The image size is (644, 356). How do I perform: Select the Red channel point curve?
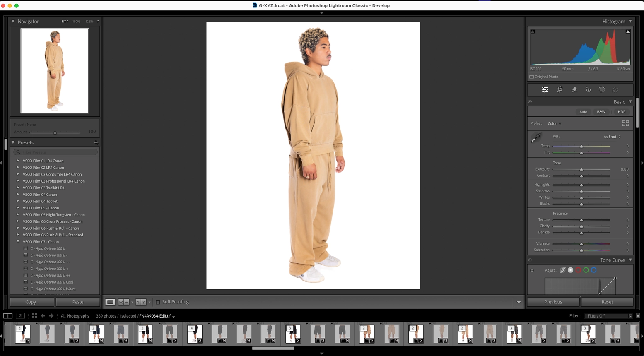[578, 270]
